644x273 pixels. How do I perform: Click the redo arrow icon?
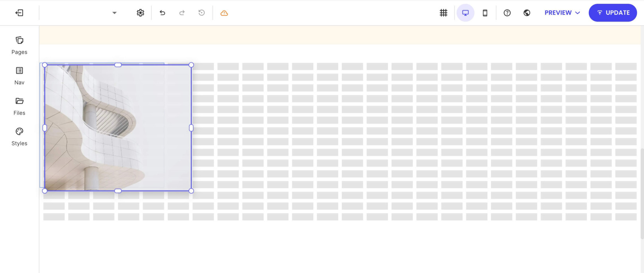click(x=182, y=13)
